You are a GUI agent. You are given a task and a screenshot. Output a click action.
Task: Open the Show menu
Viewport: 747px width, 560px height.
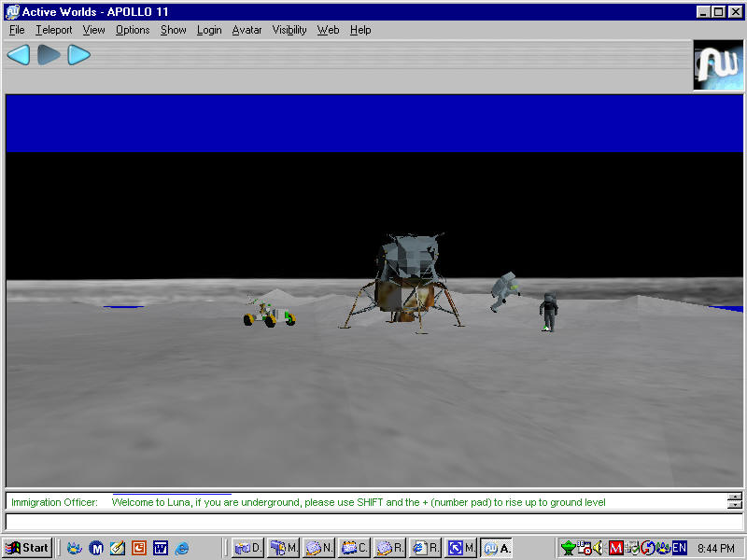point(173,30)
